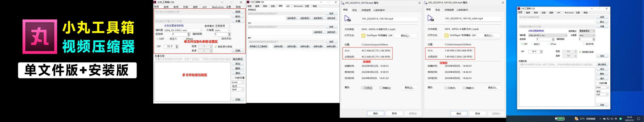Open MediaInfo tab in CRF 23.5 toolbox window
Image resolution: width=644 pixels, height=122 pixels.
point(218,7)
